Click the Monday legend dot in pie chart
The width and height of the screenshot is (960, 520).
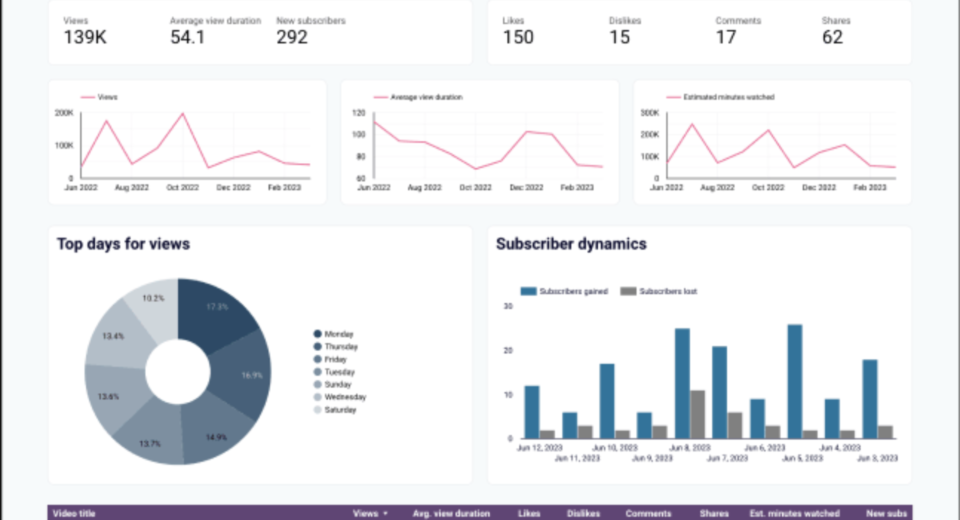pos(317,334)
